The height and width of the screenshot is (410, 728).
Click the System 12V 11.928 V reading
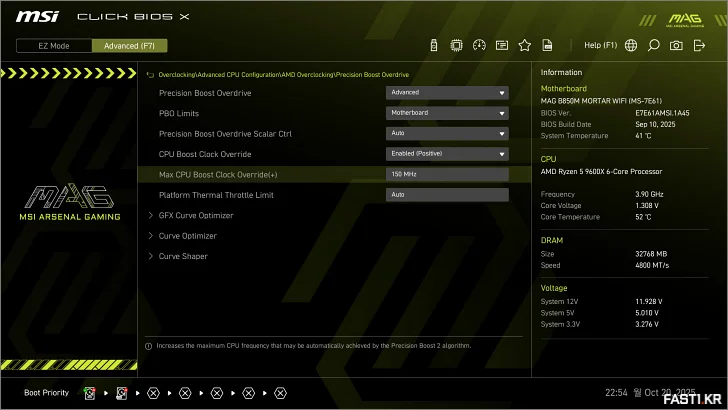(649, 302)
